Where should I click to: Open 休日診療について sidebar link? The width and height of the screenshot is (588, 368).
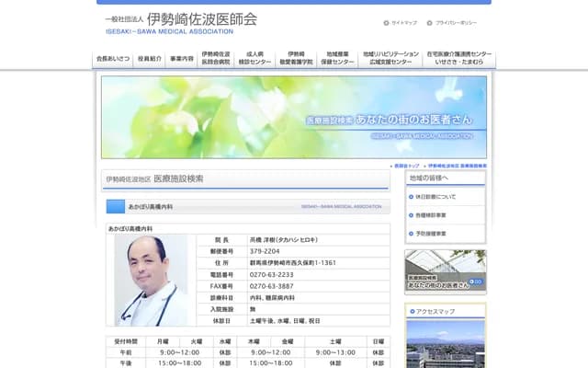click(x=435, y=197)
